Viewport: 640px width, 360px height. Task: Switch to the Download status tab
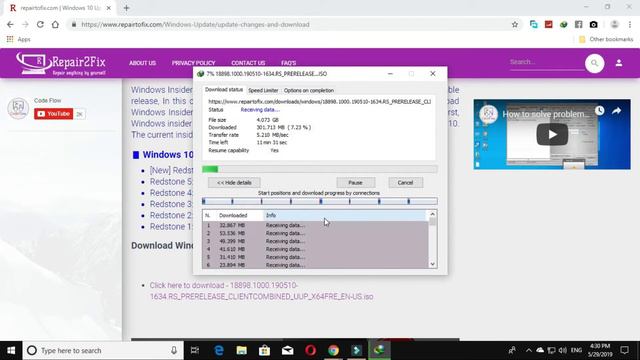click(224, 90)
